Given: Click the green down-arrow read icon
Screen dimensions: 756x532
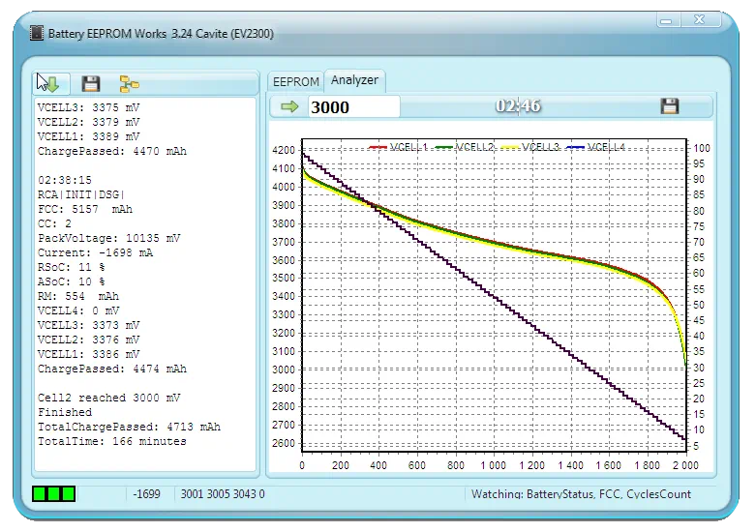Looking at the screenshot, I should tap(47, 84).
